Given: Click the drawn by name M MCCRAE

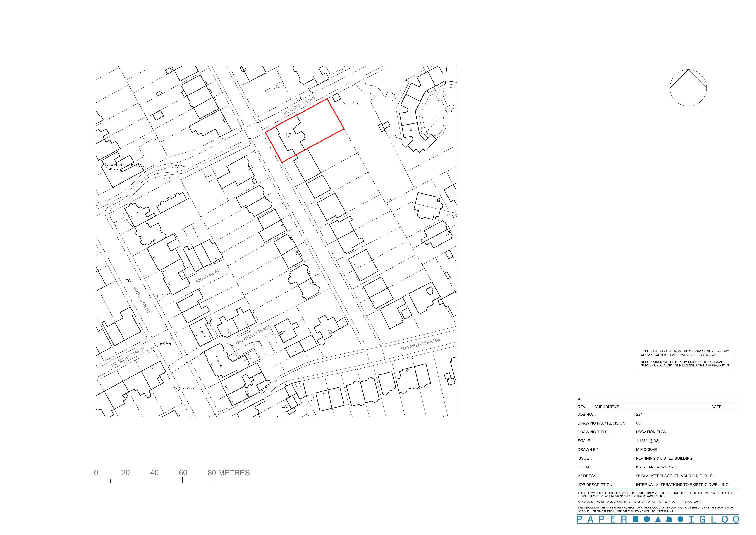Looking at the screenshot, I should coord(646,450).
